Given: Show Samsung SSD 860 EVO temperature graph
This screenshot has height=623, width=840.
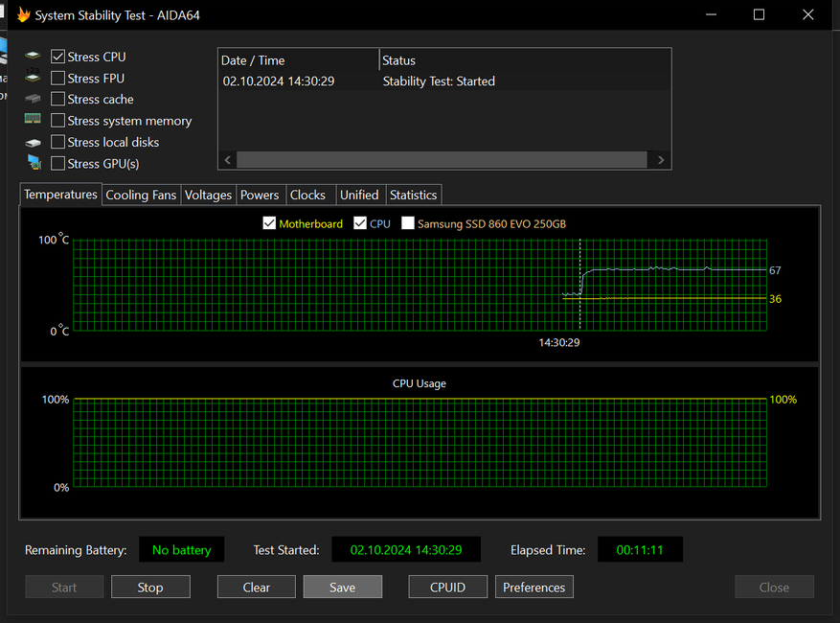Looking at the screenshot, I should click(408, 223).
